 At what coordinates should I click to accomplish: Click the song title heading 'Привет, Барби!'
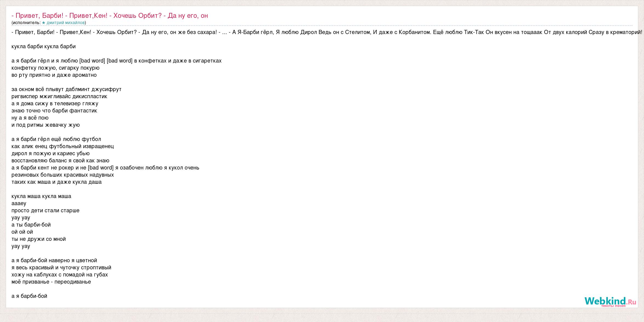coord(110,16)
